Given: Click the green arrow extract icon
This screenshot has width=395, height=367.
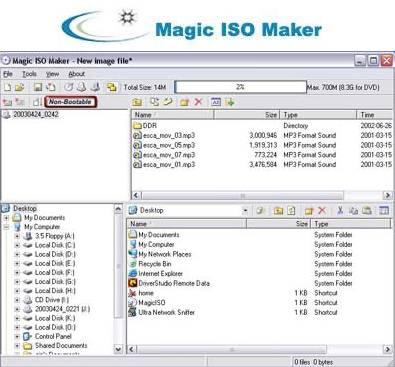Looking at the screenshot, I should (230, 102).
